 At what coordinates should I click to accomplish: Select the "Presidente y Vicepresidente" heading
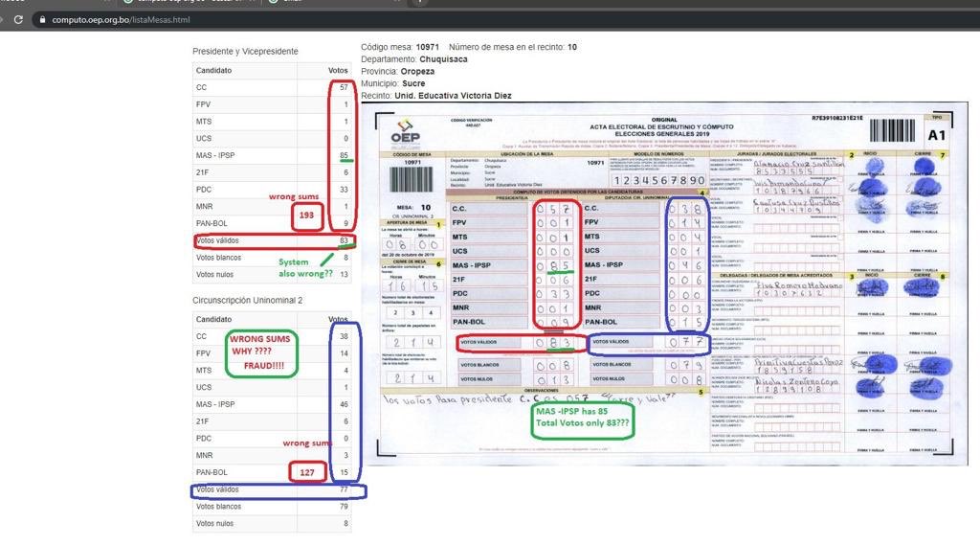click(245, 52)
